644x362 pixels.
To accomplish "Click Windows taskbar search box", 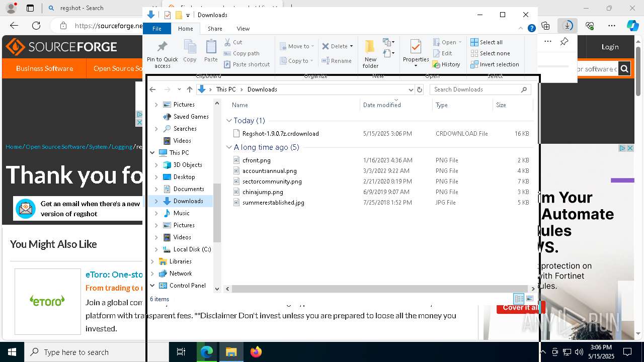I will pyautogui.click(x=97, y=352).
